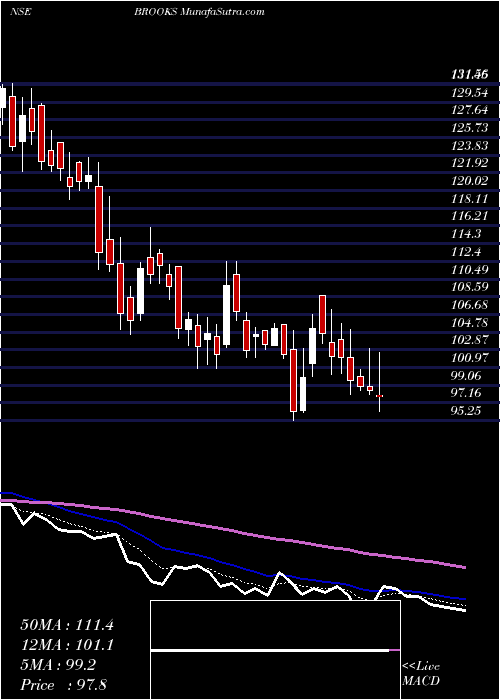Select the 5MA : 99.2 readout

pos(58,666)
